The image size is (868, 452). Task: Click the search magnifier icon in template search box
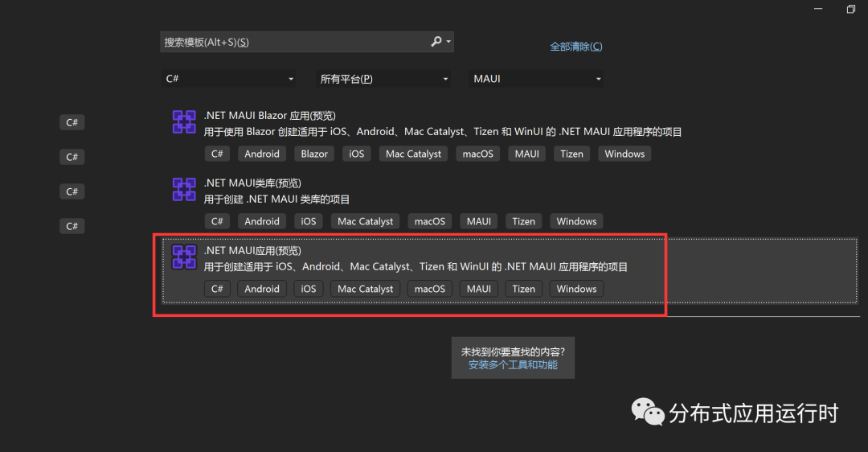click(436, 42)
